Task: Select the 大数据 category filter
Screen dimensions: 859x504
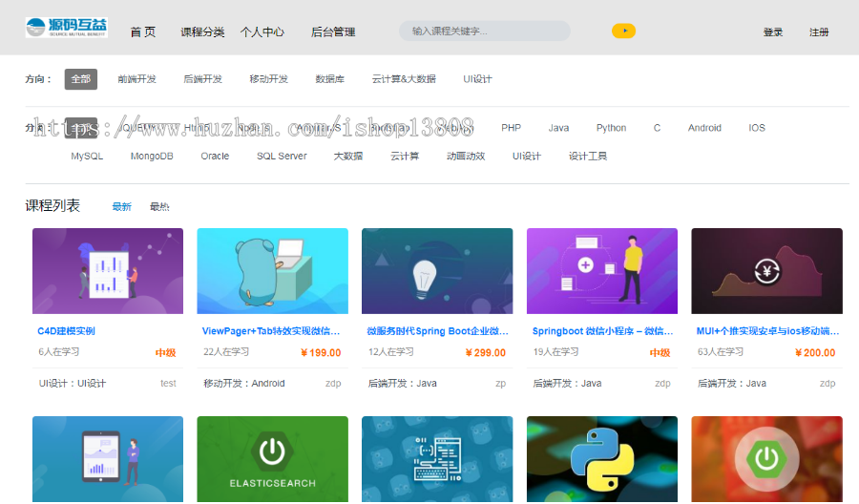Action: pos(348,157)
